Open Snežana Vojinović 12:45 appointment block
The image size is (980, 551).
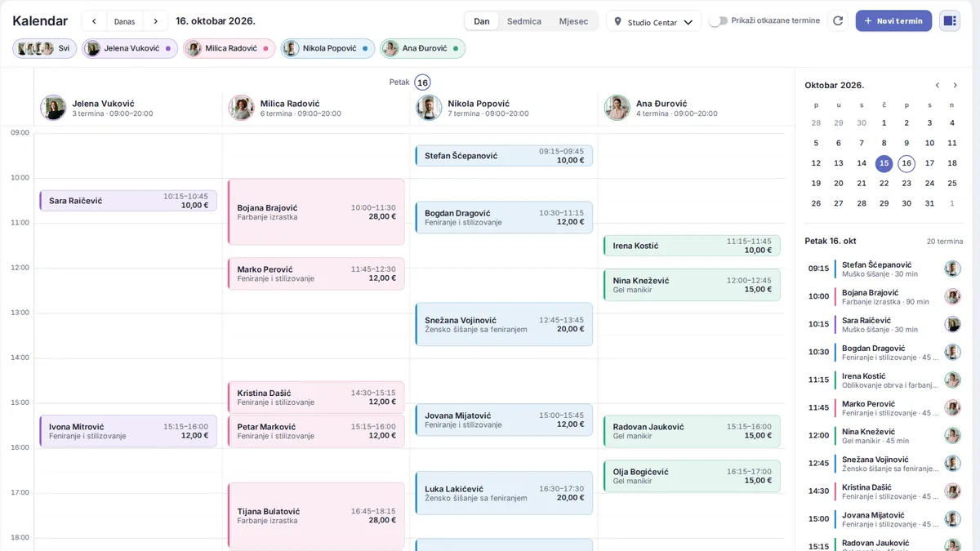point(504,325)
